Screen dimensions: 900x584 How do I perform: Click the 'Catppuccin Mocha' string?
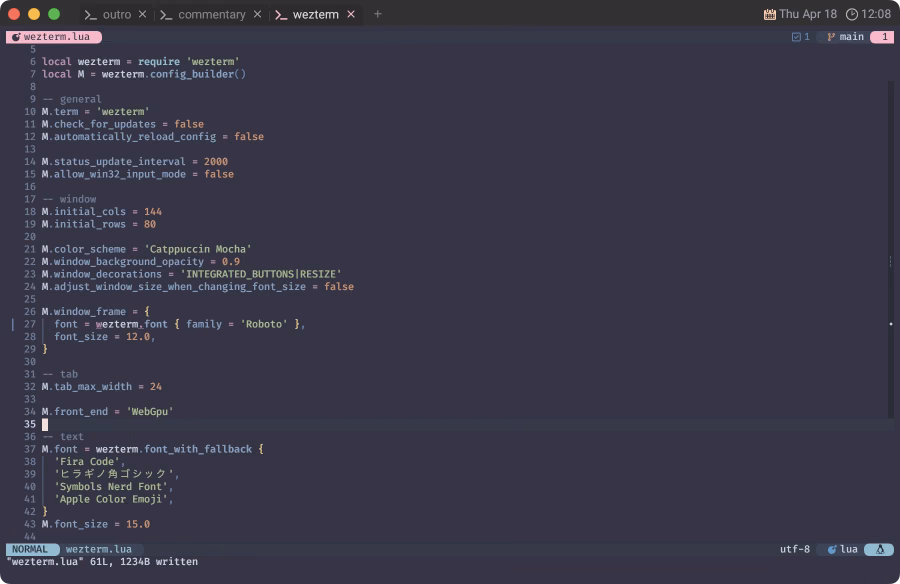197,249
